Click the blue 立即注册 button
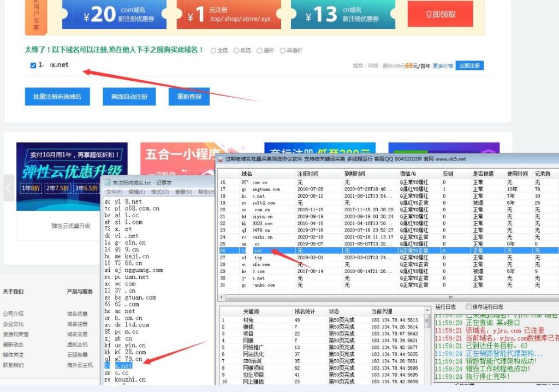This screenshot has width=559, height=392. click(x=469, y=66)
